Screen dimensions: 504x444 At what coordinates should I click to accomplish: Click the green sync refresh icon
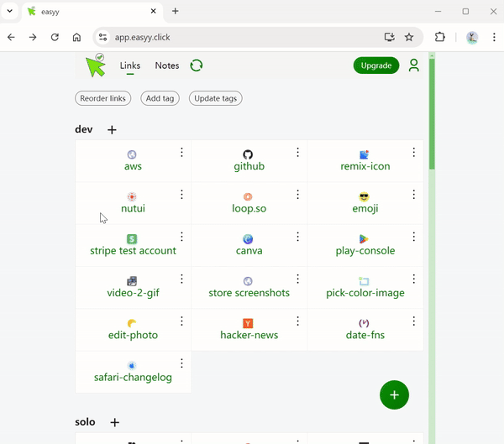tap(197, 65)
